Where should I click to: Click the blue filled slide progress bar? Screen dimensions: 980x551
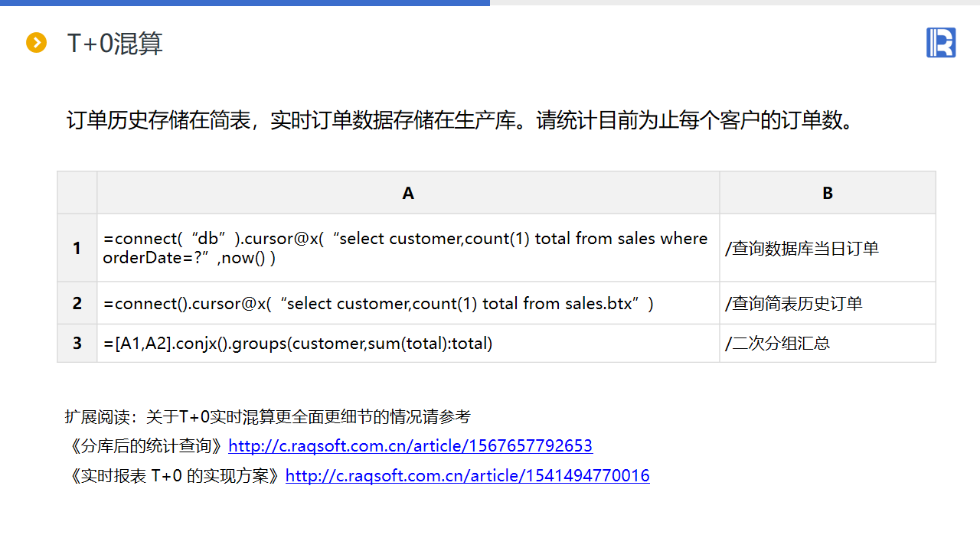245,3
